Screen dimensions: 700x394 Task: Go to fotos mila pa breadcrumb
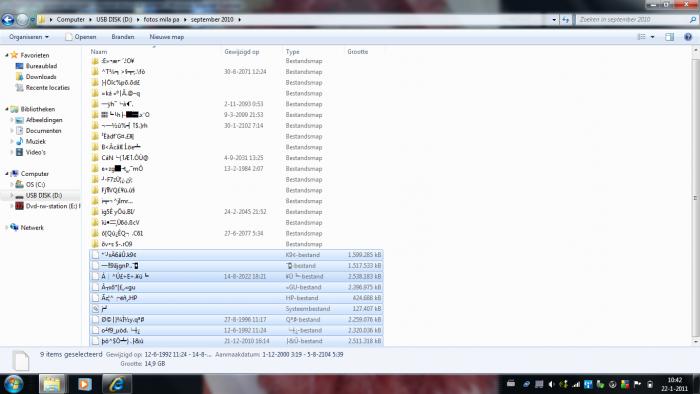coord(162,20)
